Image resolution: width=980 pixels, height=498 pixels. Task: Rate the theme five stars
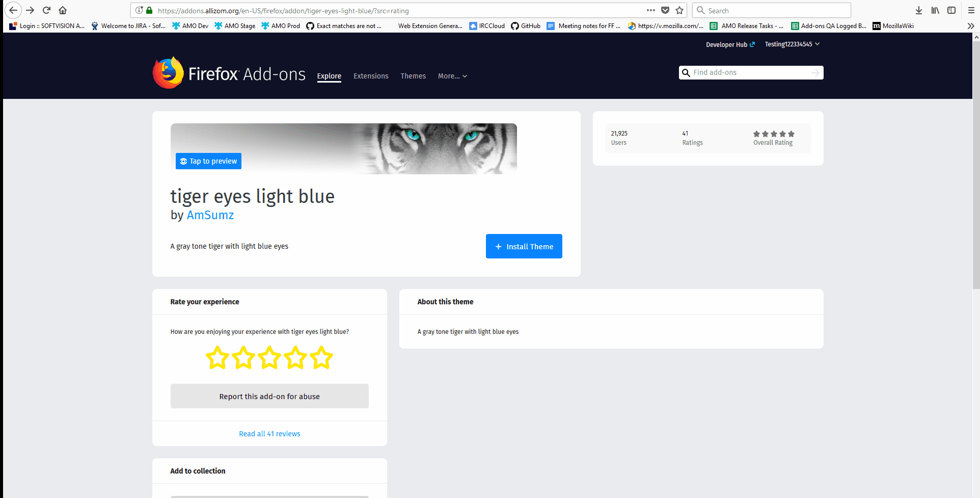point(321,357)
